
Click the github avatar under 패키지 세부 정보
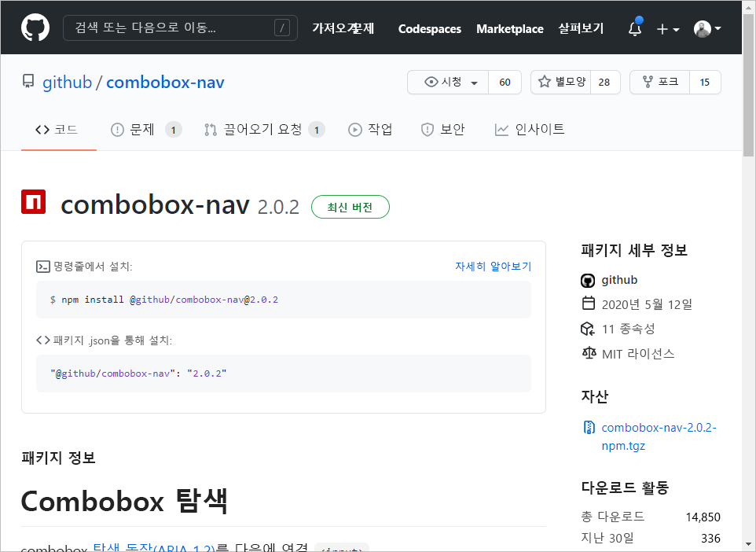(587, 280)
